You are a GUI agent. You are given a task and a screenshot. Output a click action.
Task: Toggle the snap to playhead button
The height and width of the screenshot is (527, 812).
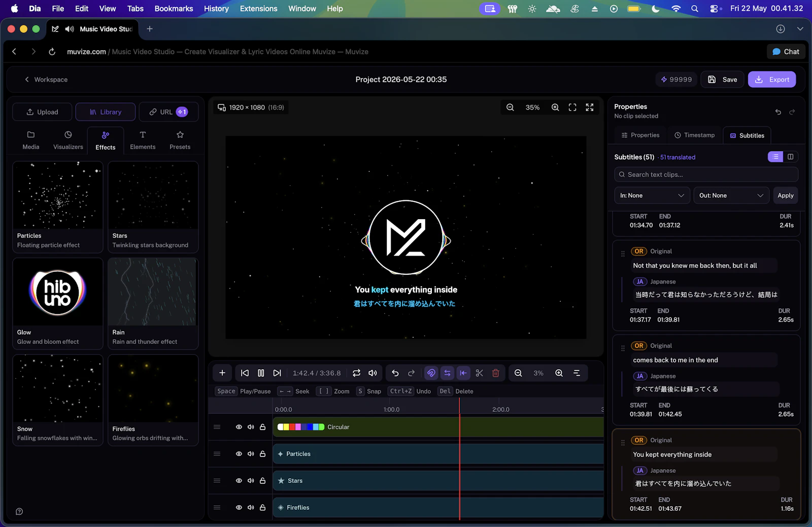pyautogui.click(x=463, y=373)
